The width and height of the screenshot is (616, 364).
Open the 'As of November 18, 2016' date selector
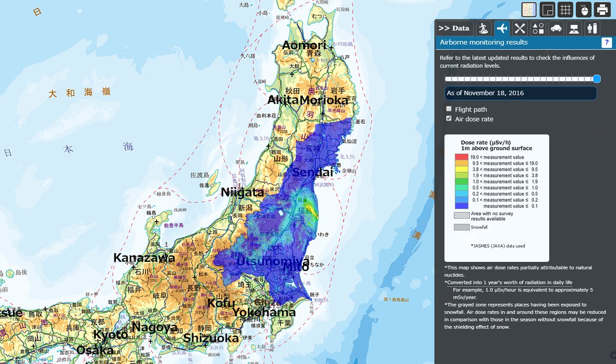[520, 93]
